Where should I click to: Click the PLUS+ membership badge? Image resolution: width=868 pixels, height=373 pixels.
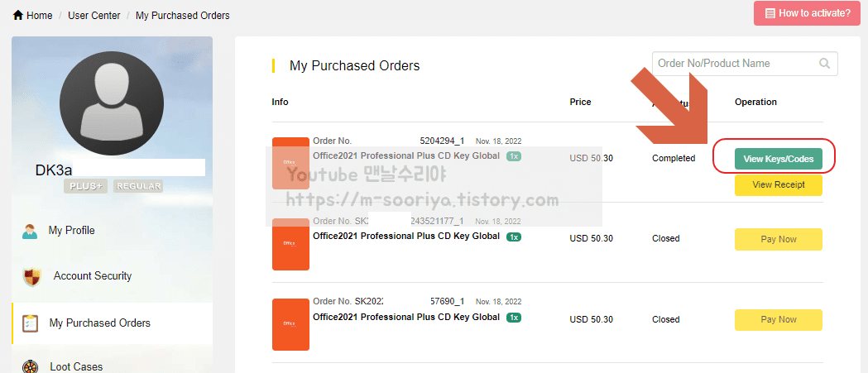(86, 186)
